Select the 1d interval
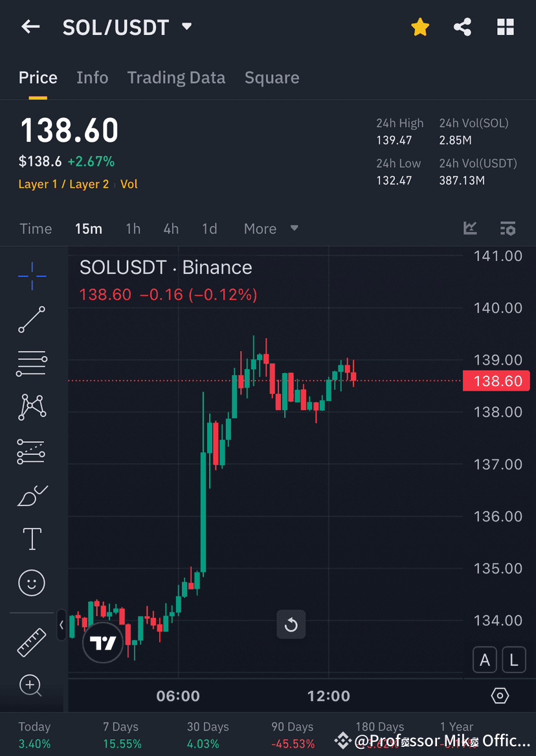The height and width of the screenshot is (756, 536). pos(210,229)
